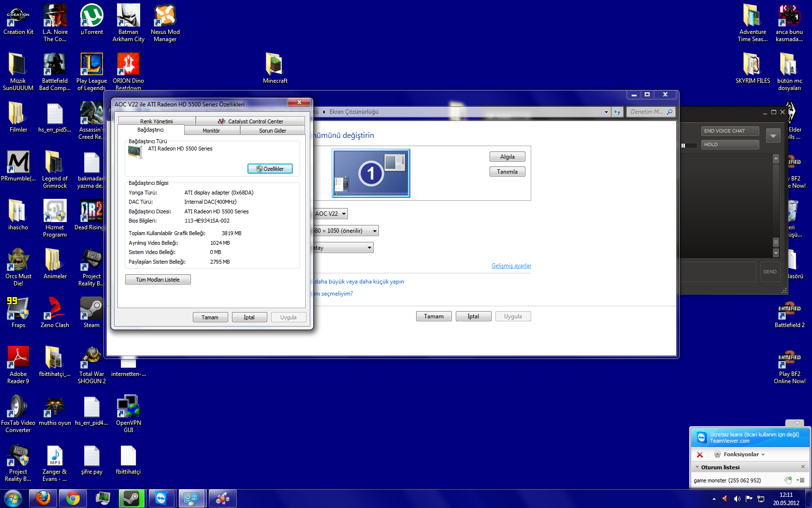Click the volume speaker tray icon
Image resolution: width=812 pixels, height=508 pixels.
[737, 499]
